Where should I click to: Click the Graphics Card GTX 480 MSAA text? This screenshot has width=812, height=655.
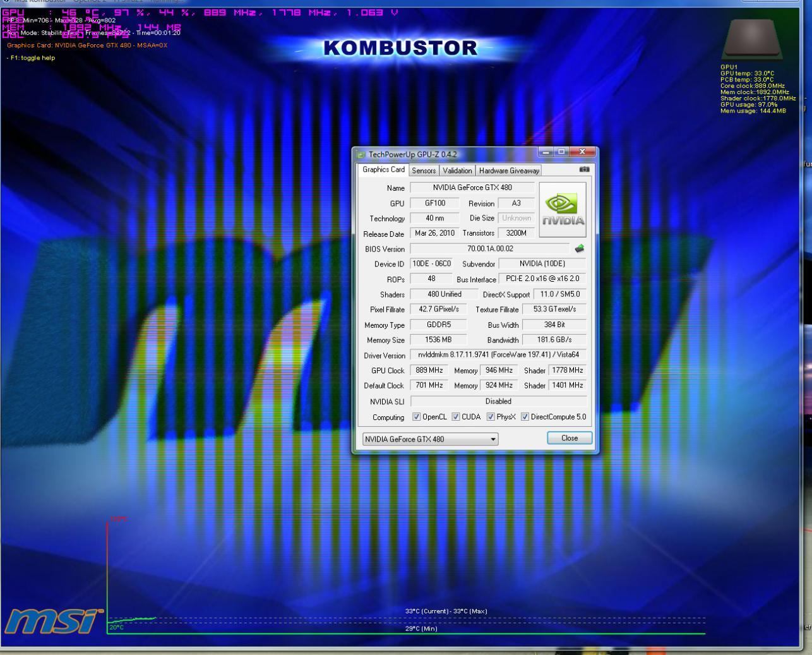[87, 45]
